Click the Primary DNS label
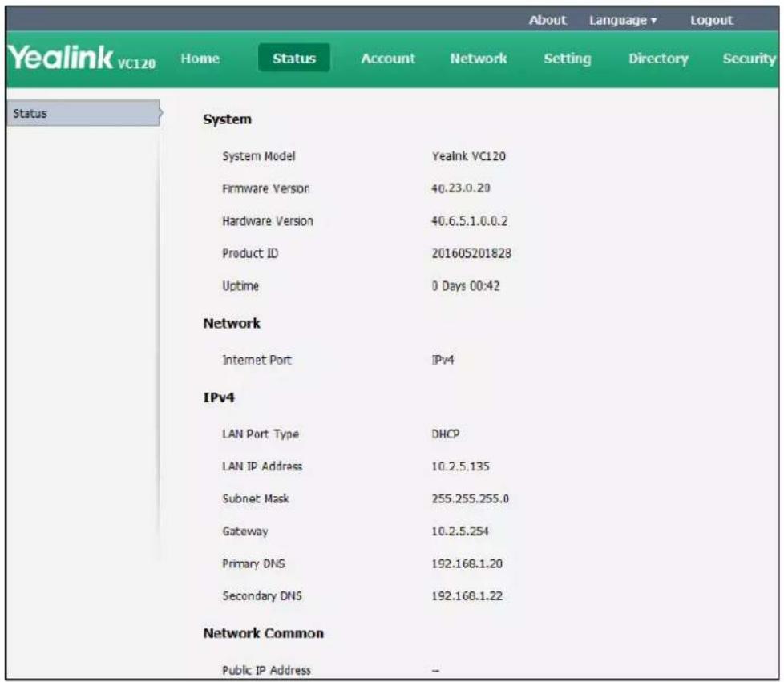784x682 pixels. (253, 564)
